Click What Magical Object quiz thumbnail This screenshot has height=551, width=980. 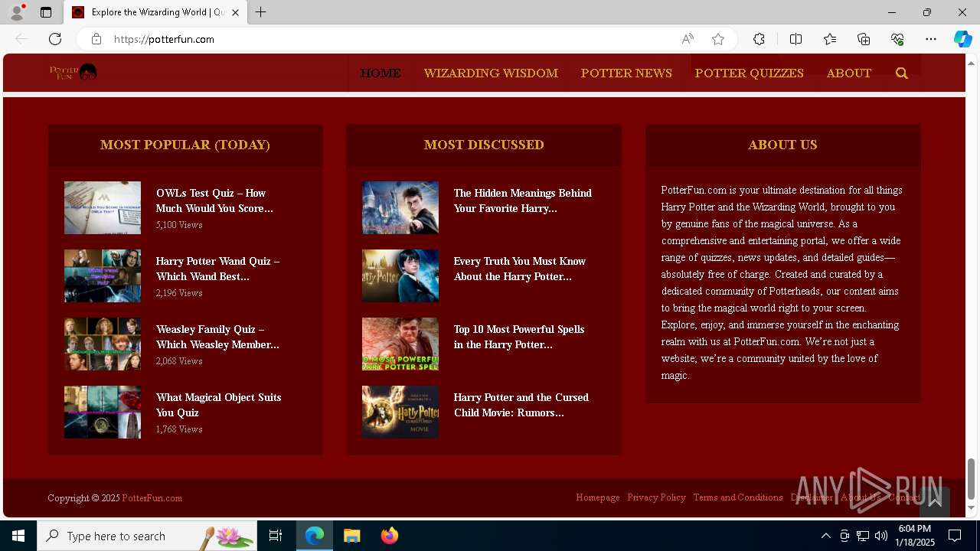tap(103, 412)
